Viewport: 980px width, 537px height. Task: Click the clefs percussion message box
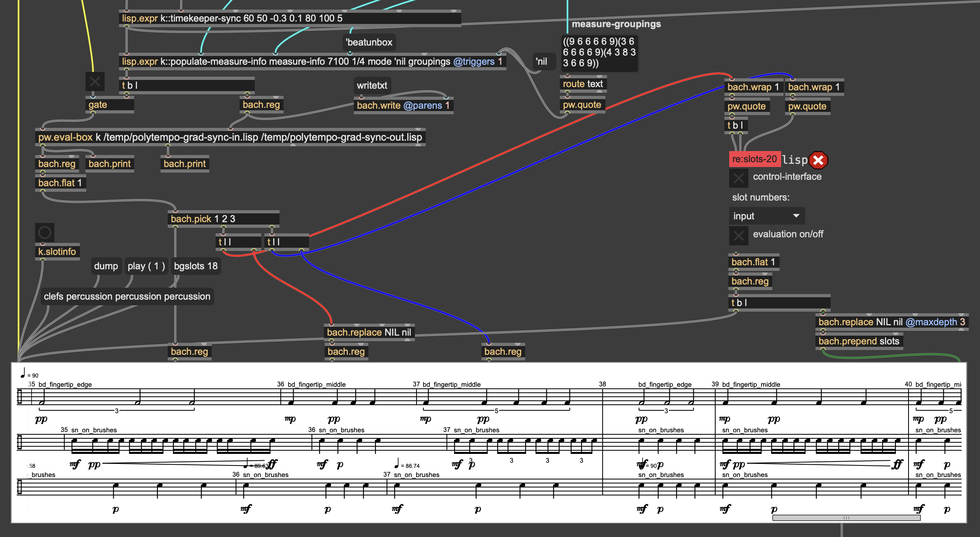point(127,296)
